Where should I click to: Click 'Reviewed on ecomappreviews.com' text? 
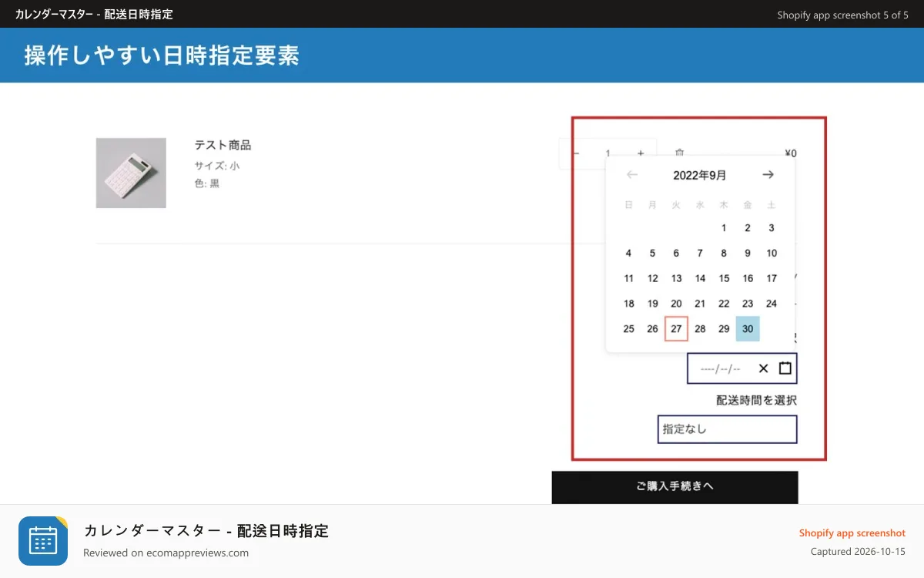(166, 553)
